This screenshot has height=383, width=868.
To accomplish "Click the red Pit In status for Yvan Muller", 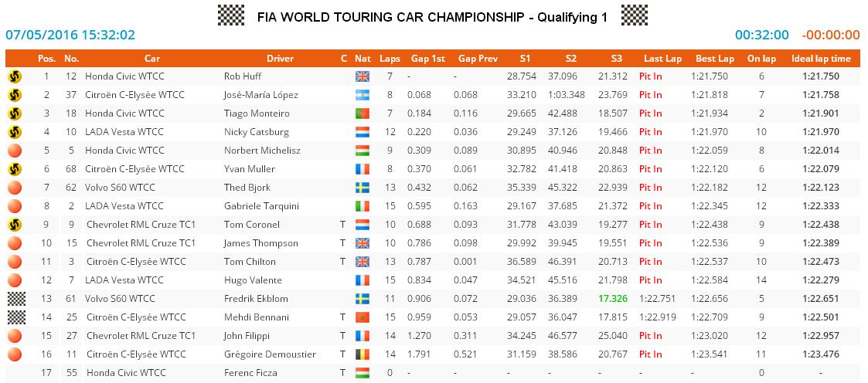I will coord(651,169).
